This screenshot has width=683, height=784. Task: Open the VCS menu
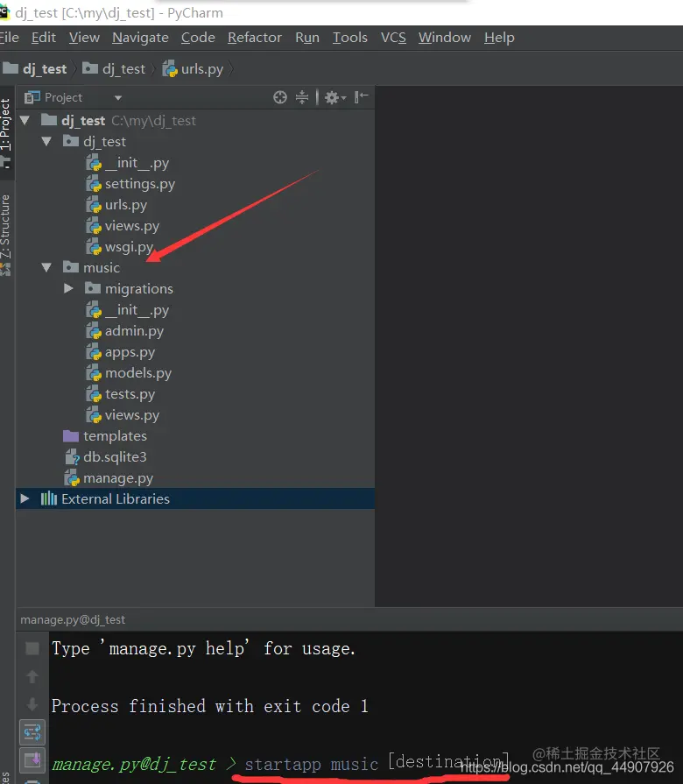coord(393,38)
